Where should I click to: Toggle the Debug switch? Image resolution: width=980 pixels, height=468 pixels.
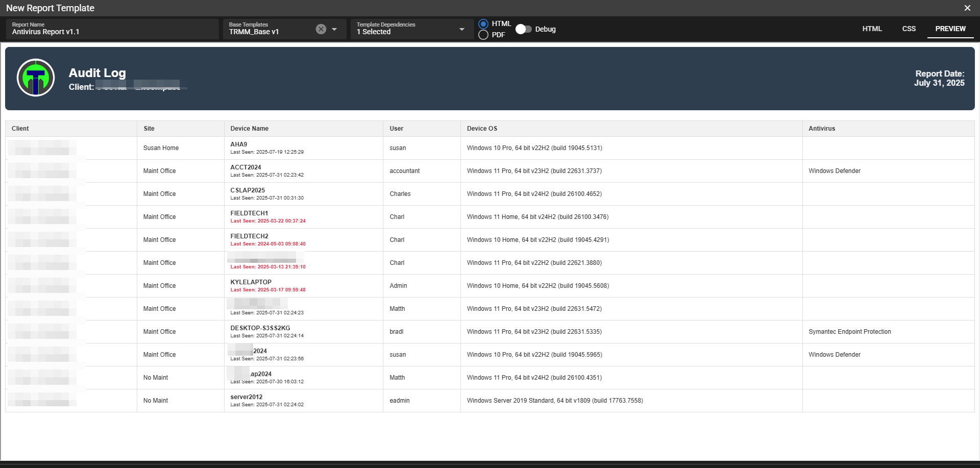523,29
